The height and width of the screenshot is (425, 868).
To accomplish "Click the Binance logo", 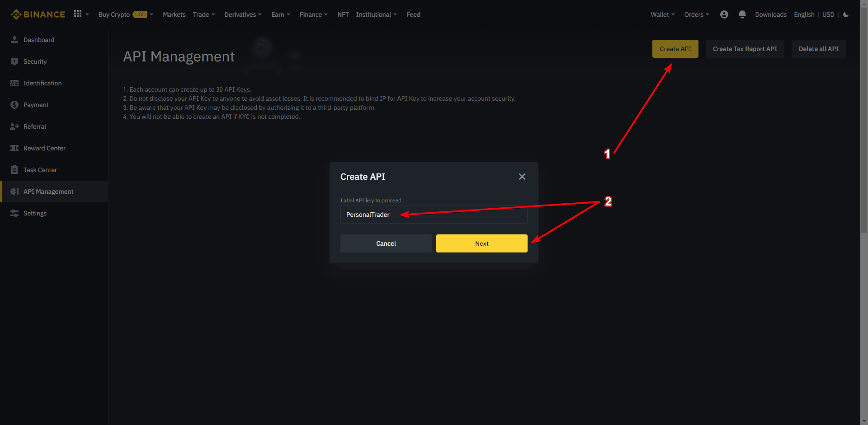I will tap(38, 14).
